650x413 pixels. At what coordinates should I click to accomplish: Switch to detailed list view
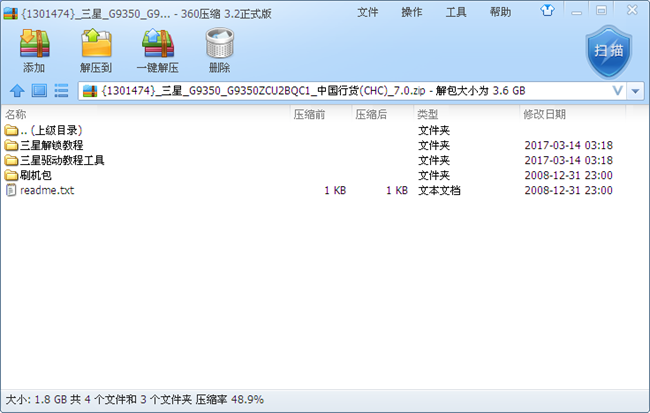[62, 91]
